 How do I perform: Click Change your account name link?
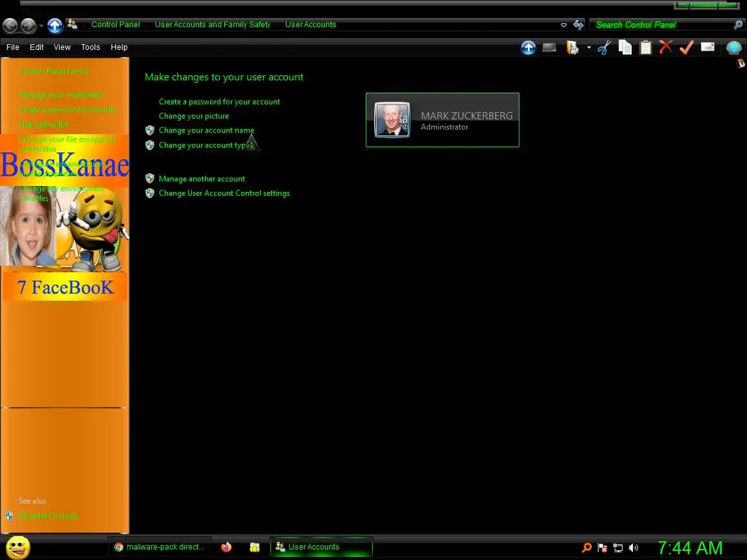point(206,130)
